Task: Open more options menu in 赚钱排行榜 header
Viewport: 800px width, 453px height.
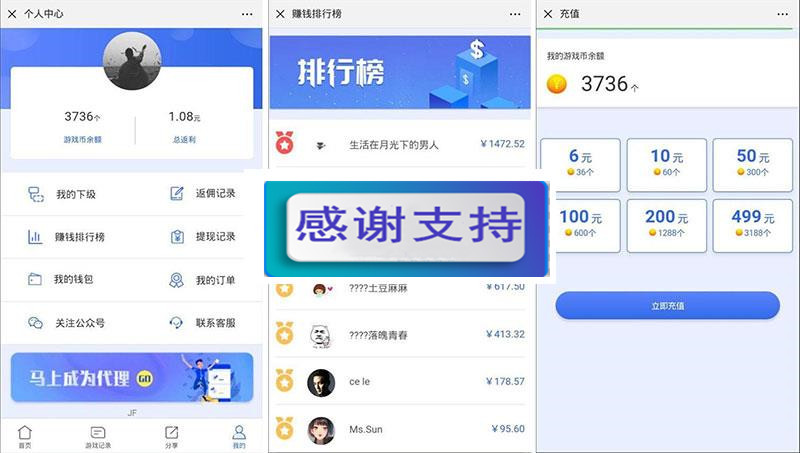Action: 515,14
